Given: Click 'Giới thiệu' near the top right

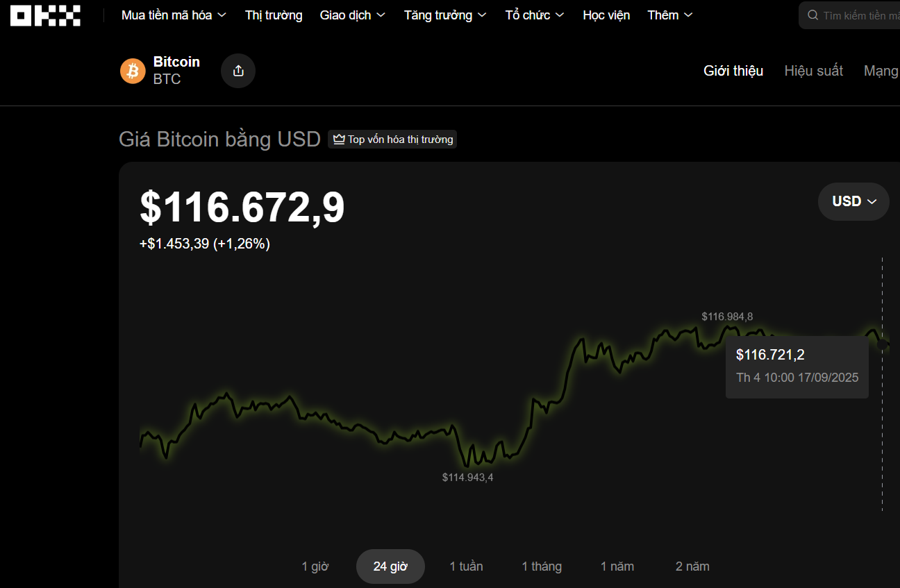Looking at the screenshot, I should pyautogui.click(x=733, y=70).
